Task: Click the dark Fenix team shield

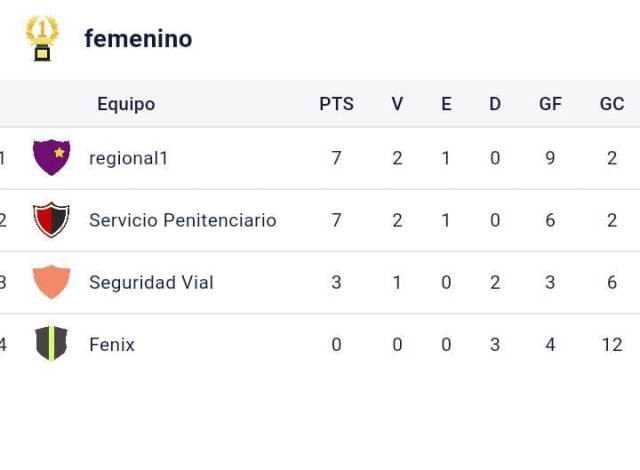Action: pyautogui.click(x=51, y=344)
